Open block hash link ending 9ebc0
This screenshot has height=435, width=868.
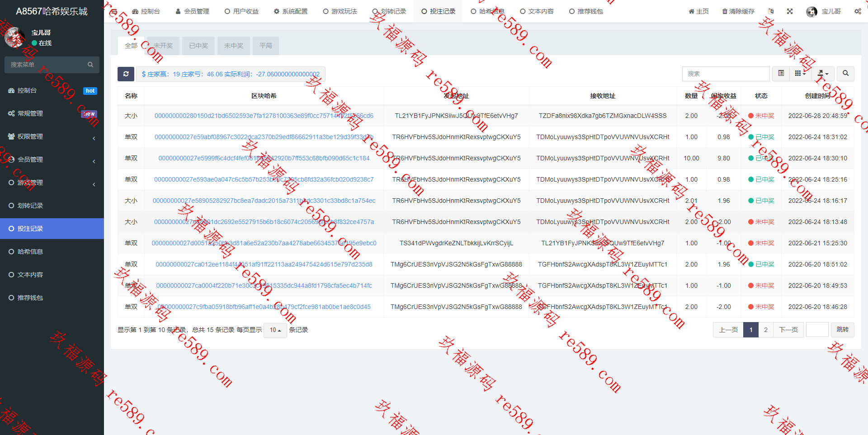[264, 243]
